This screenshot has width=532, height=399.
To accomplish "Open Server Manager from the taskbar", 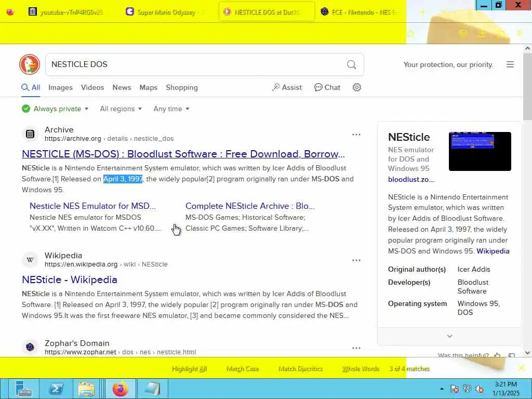I will tap(24, 389).
